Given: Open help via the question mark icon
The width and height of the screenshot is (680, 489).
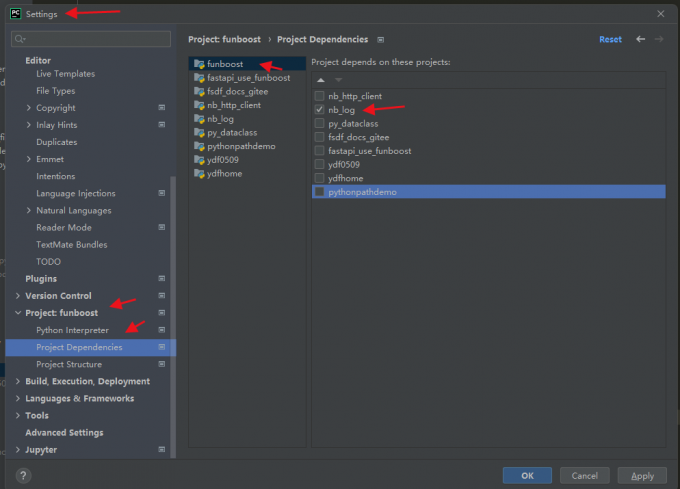Looking at the screenshot, I should pos(23,476).
